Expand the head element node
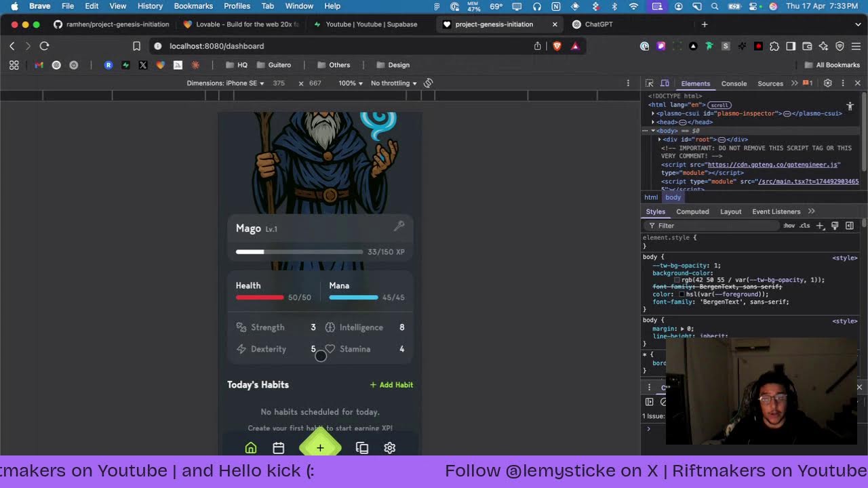Viewport: 868px width, 488px height. coord(653,122)
